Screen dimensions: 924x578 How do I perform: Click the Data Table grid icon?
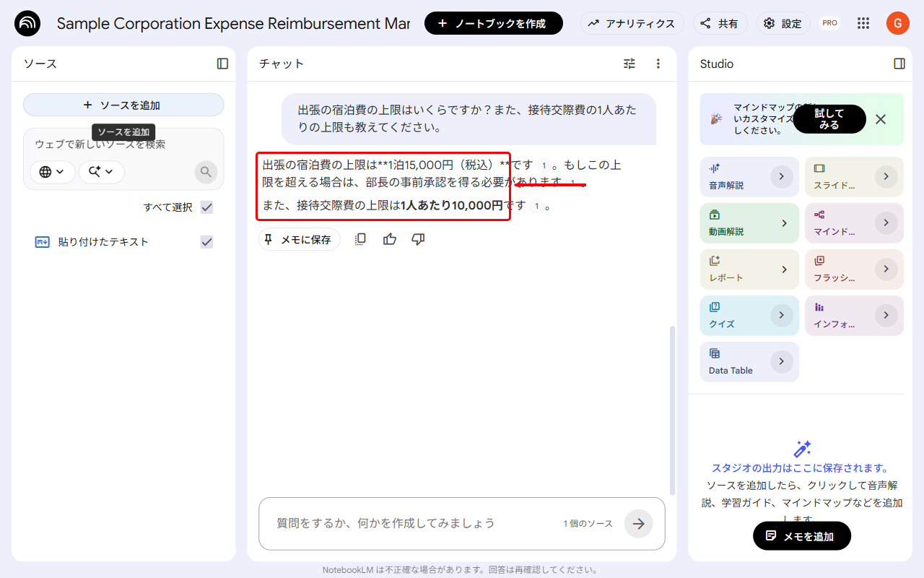pyautogui.click(x=715, y=353)
